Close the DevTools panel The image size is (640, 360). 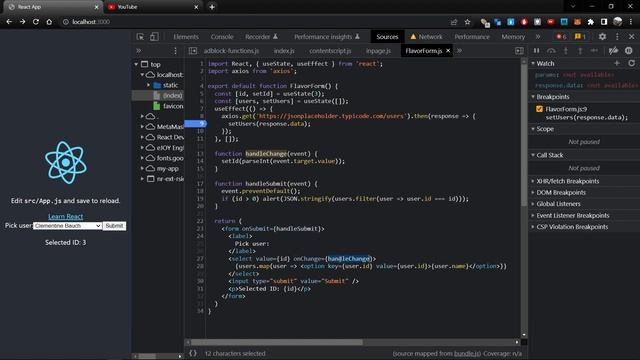[x=631, y=37]
